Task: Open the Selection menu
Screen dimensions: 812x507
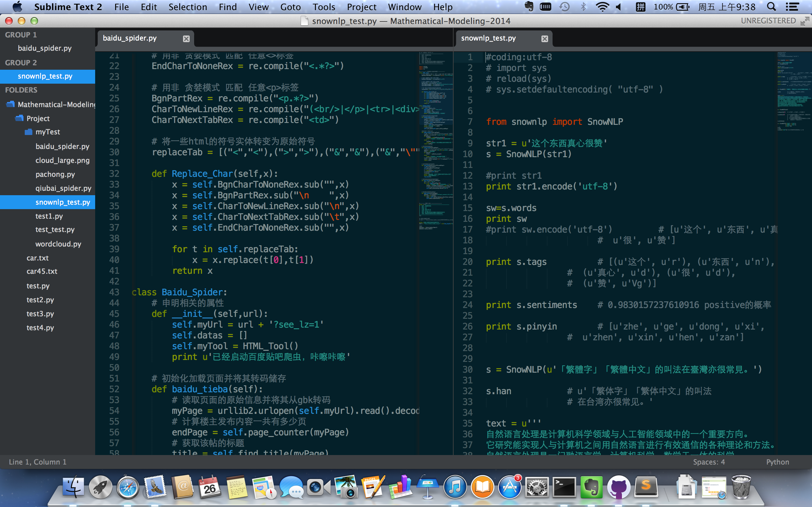Action: (x=187, y=7)
